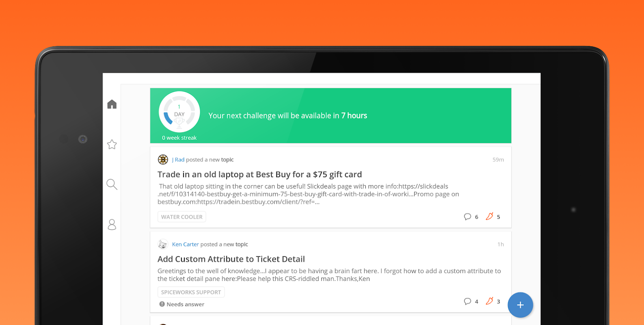Viewport: 644px width, 325px height.
Task: Click spicy pepper icon on Custom Attribute post
Action: pos(489,301)
